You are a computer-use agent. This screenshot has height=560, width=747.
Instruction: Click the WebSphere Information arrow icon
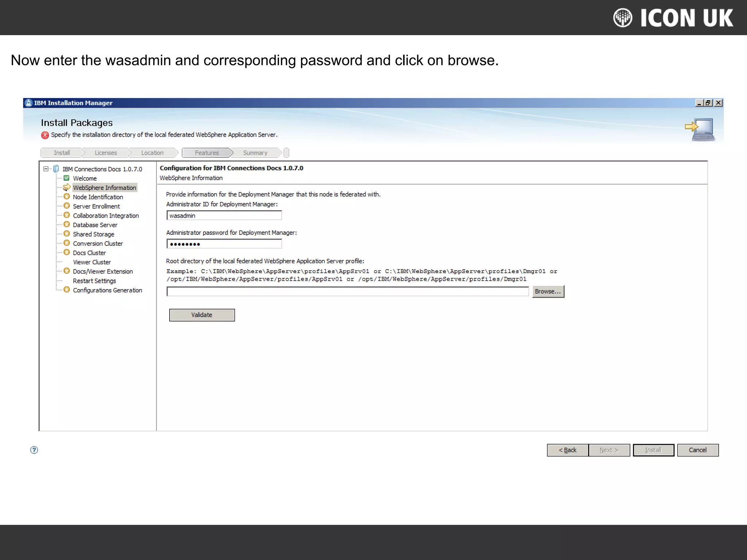(x=67, y=187)
